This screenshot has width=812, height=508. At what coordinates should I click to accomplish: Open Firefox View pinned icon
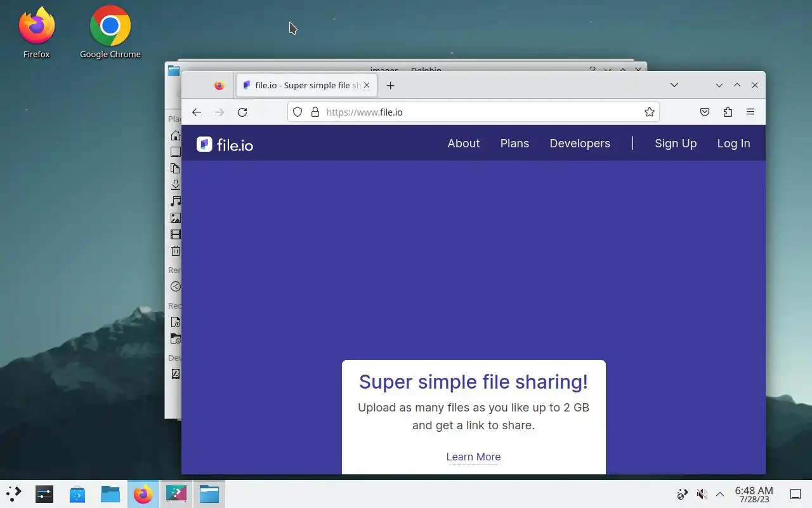click(219, 85)
